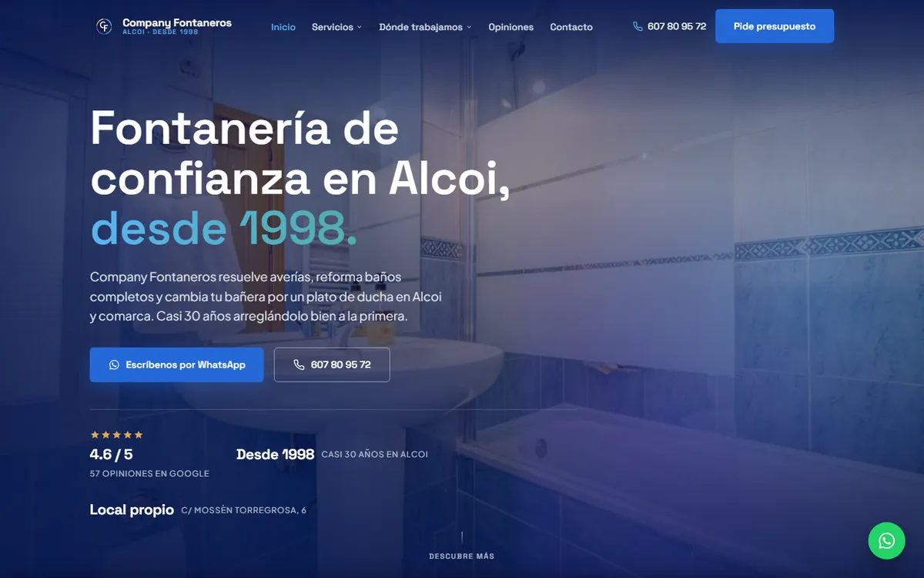924x578 pixels.
Task: Expand the Servicios dropdown menu
Action: click(x=336, y=27)
